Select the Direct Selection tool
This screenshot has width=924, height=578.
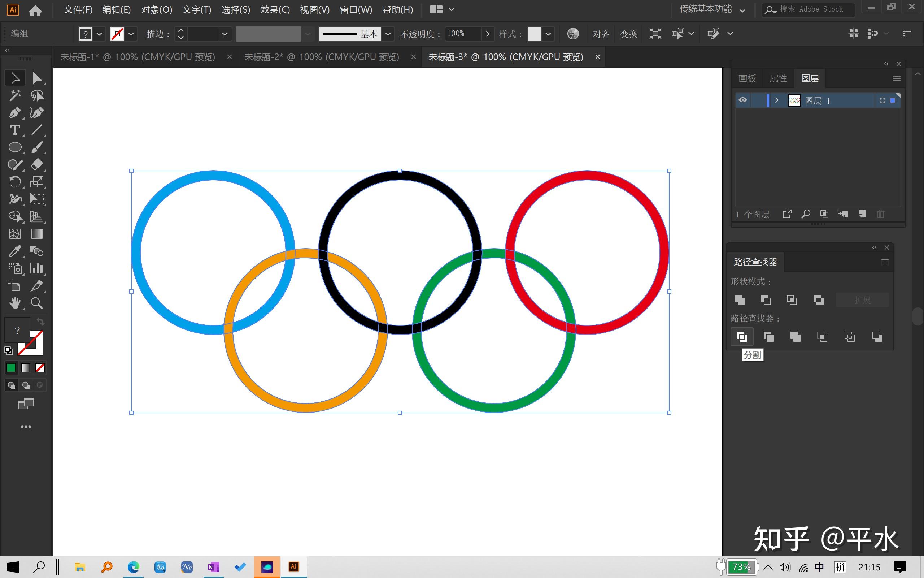point(37,78)
